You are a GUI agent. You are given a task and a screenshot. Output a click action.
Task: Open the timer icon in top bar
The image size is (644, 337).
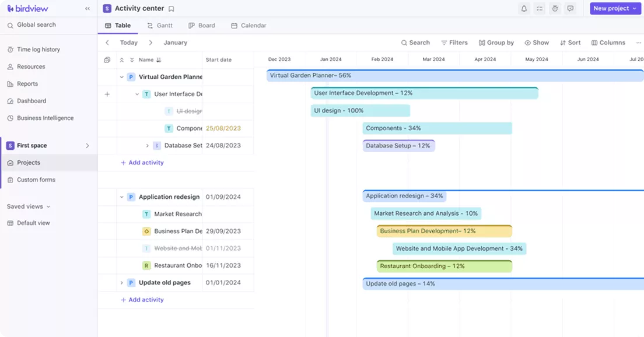[x=555, y=9]
